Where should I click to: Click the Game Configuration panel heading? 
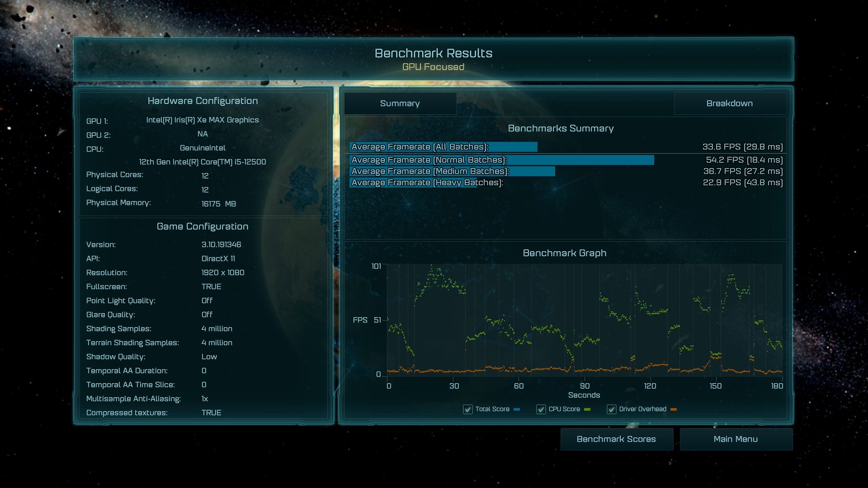[203, 226]
